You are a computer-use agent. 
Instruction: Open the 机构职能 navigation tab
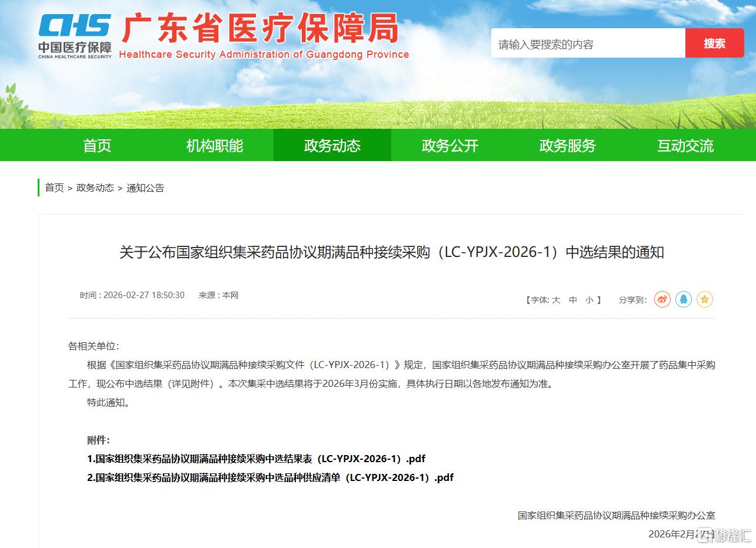215,145
